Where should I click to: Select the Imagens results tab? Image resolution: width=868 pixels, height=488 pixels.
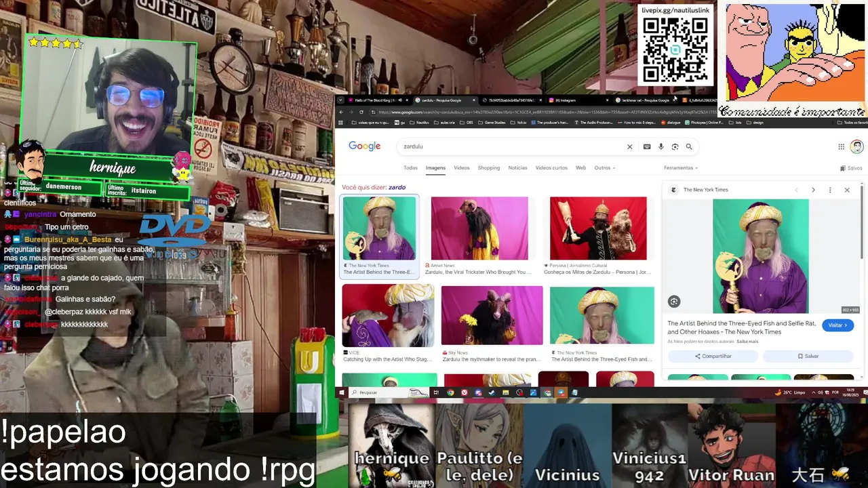point(435,168)
